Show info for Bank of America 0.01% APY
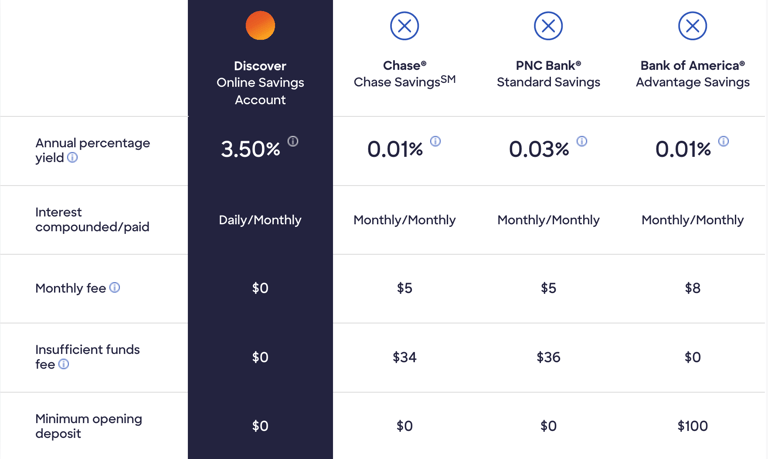 (x=723, y=142)
